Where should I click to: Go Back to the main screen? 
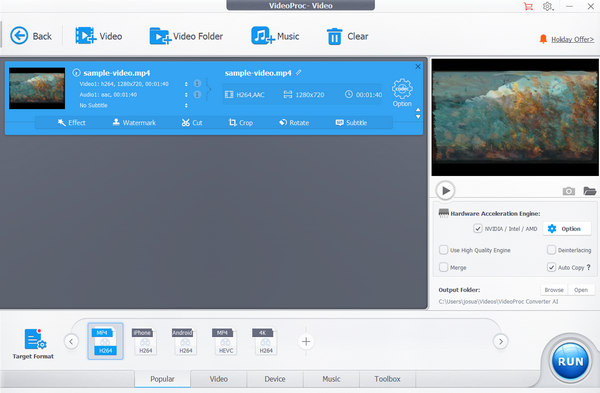pyautogui.click(x=31, y=36)
